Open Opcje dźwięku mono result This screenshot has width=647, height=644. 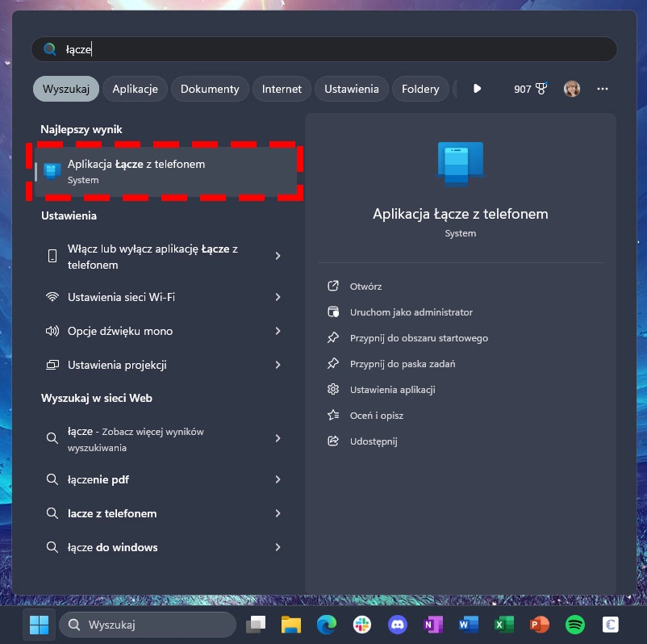165,331
